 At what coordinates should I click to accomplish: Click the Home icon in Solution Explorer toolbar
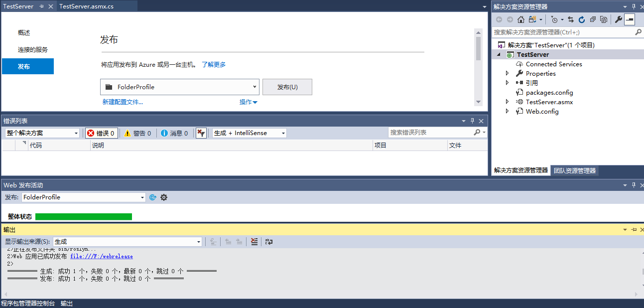tap(521, 19)
